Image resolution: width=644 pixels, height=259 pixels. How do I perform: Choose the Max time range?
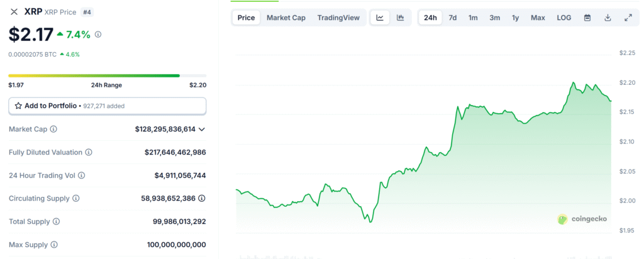pos(538,18)
